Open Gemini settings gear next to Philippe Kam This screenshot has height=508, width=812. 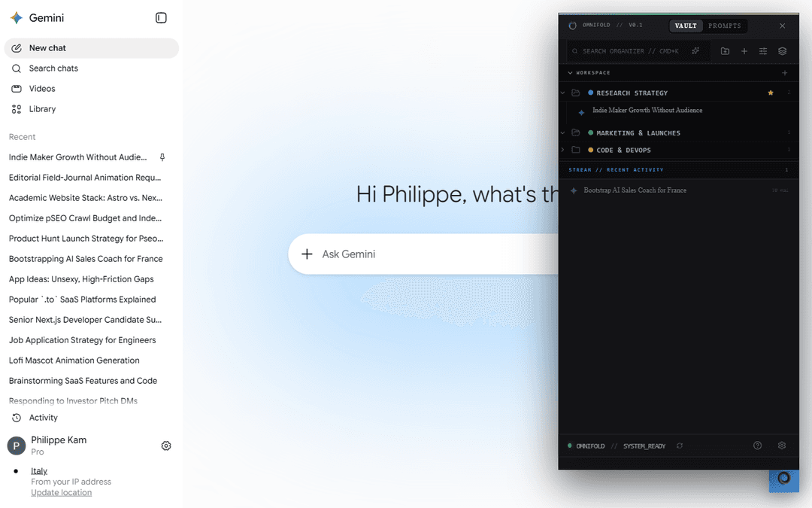point(165,446)
